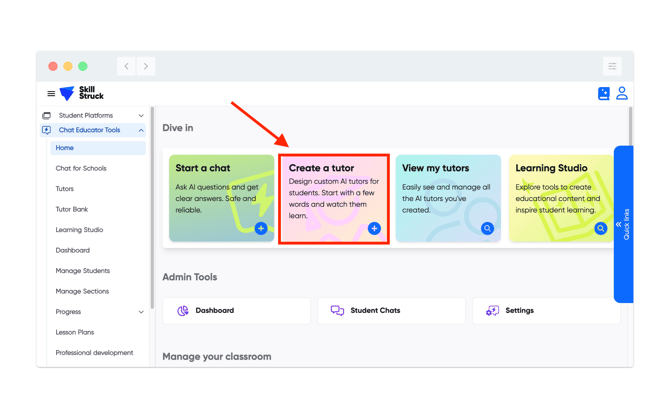Screen dimensions: 670x418
Task: Click the blue chat assistant icon in header
Action: (603, 94)
